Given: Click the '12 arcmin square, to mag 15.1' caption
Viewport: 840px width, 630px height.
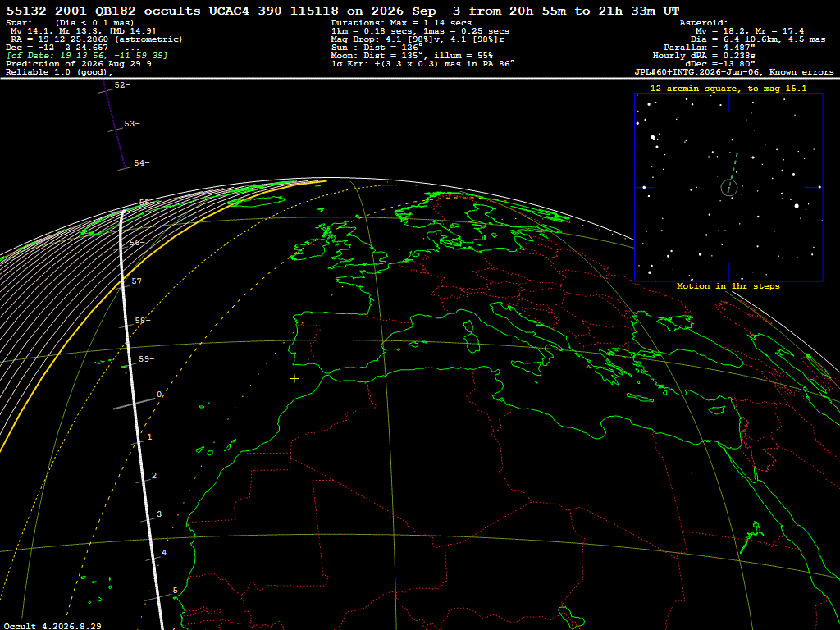Looking at the screenshot, I should tap(728, 89).
